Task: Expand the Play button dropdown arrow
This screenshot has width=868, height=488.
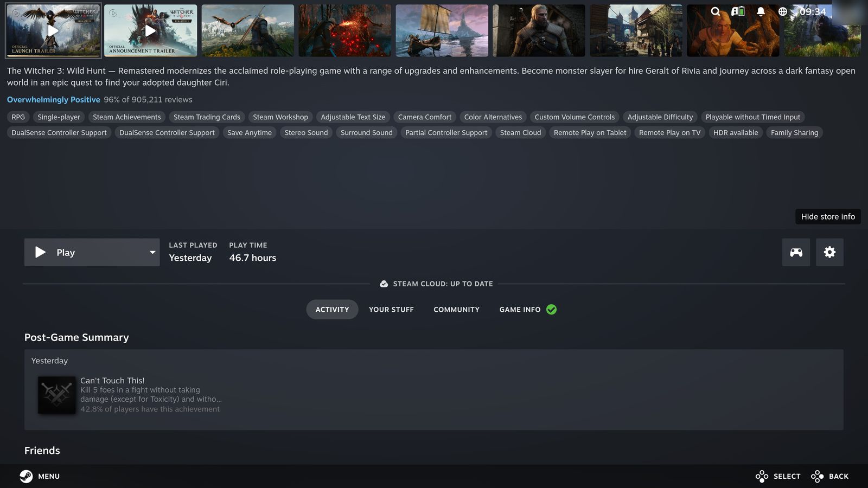Action: coord(152,252)
